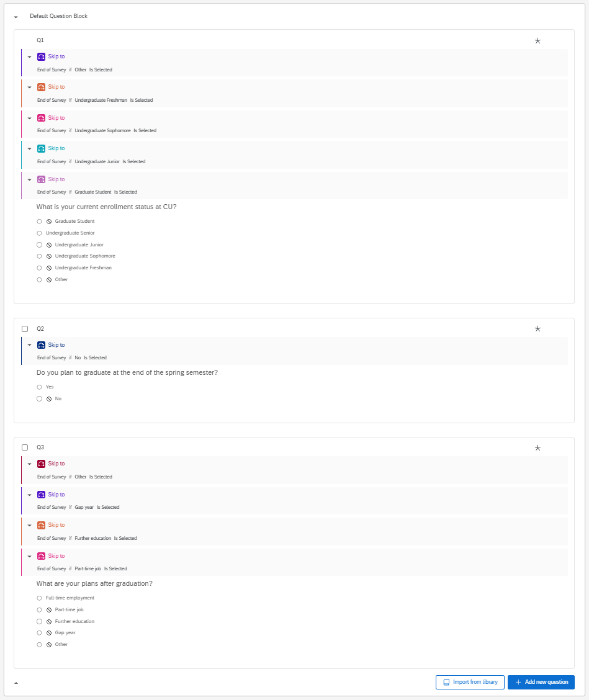
Task: Select the Q3 question checkbox
Action: 25,447
